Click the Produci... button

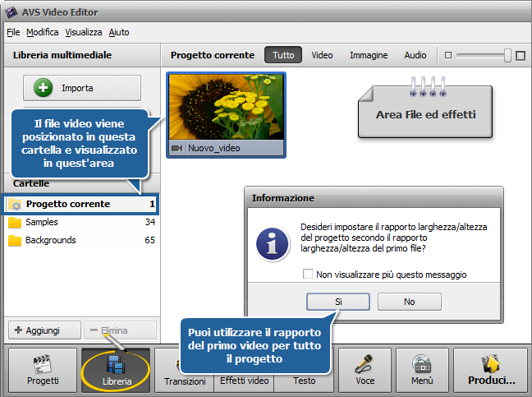pyautogui.click(x=491, y=370)
